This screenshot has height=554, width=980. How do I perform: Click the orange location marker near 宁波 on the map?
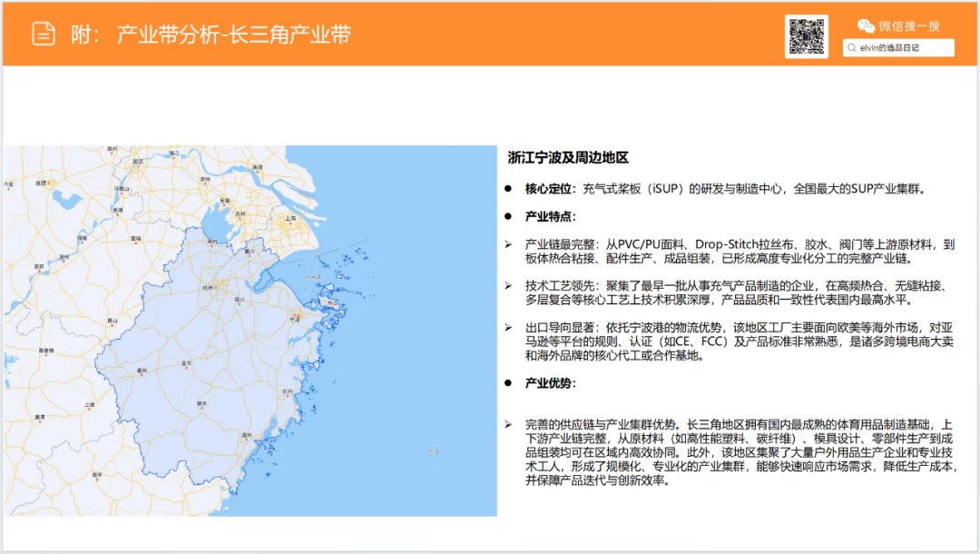pyautogui.click(x=299, y=316)
